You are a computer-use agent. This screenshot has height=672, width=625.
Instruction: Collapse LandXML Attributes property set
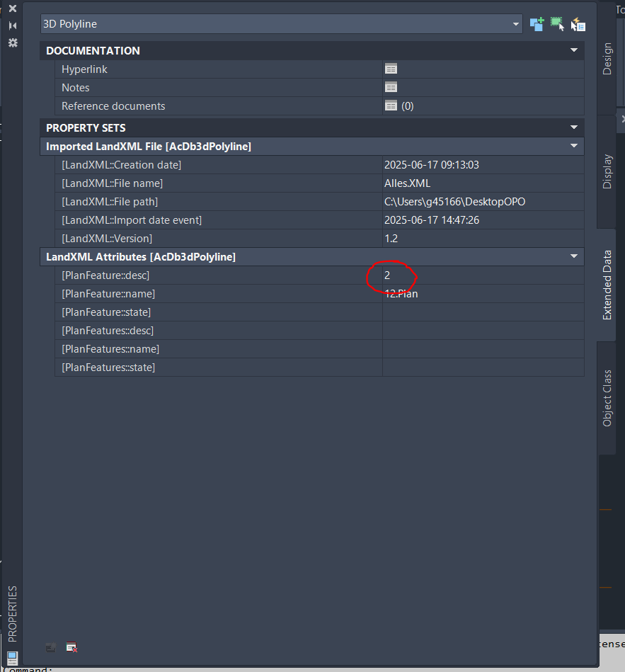tap(574, 256)
